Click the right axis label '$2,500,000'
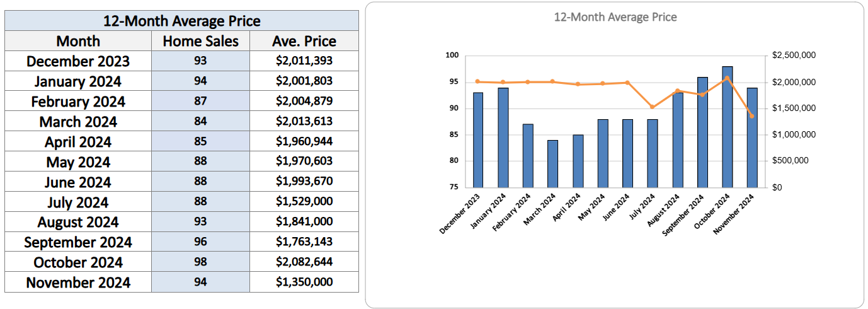 (794, 55)
